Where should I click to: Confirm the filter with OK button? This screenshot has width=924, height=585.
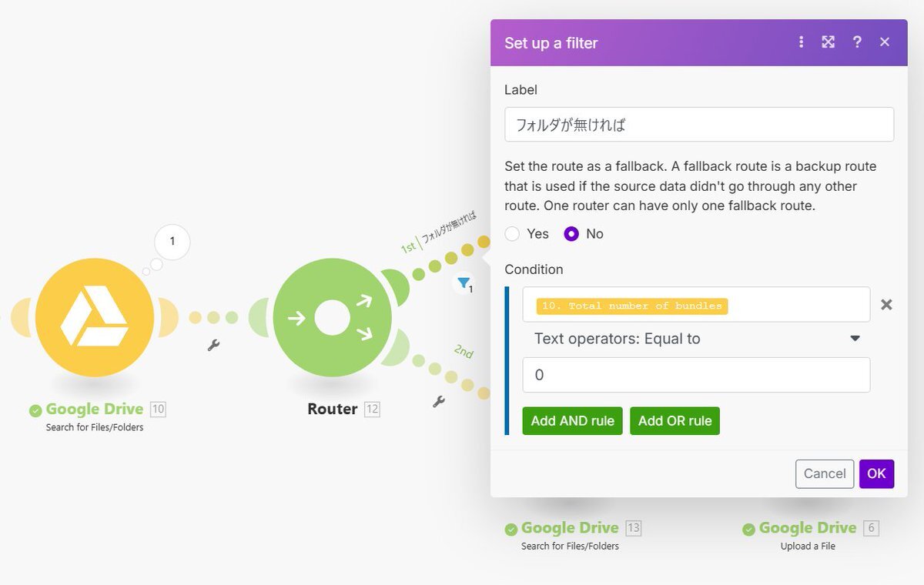click(x=876, y=474)
